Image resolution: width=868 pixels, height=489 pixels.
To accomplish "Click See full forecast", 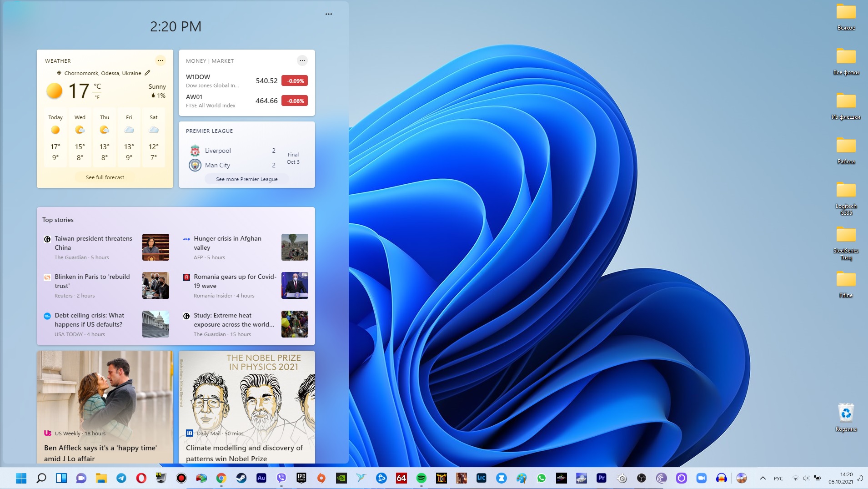I will click(x=105, y=177).
